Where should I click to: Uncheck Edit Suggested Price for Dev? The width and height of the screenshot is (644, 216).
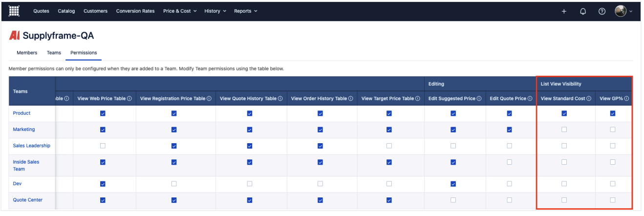(x=453, y=184)
